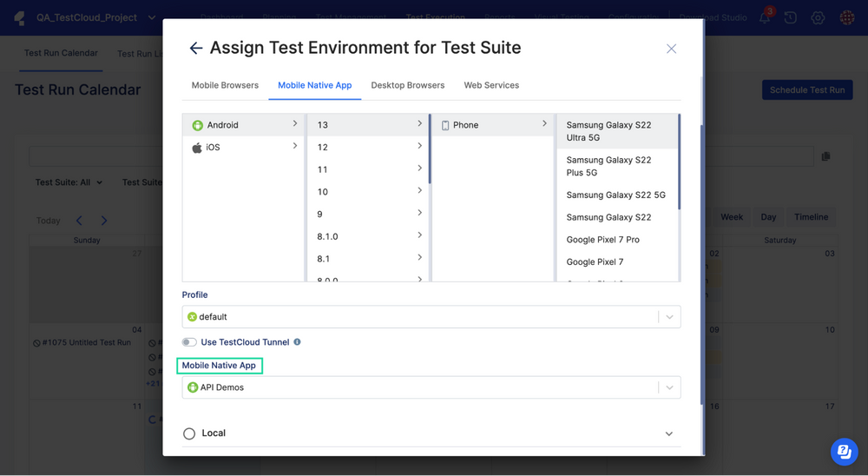Screen dimensions: 868x476
Task: Toggle Use TestCloud Tunnel switch
Action: [189, 342]
